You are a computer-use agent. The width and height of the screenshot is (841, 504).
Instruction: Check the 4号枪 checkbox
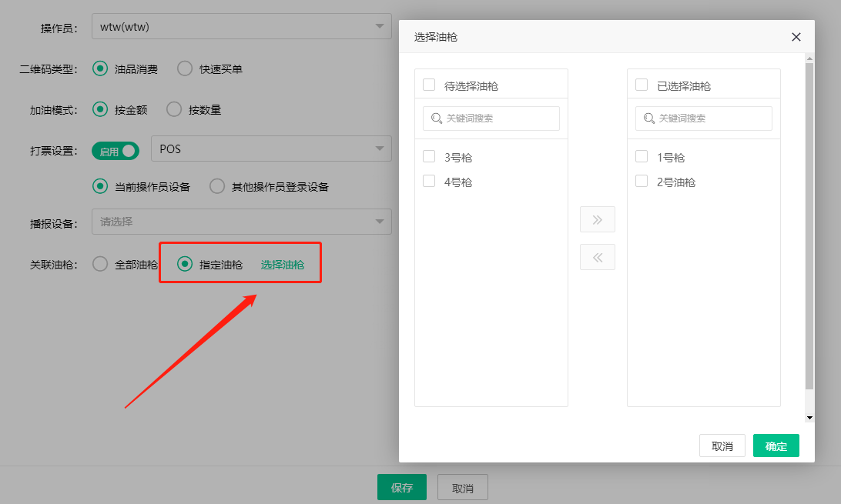tap(429, 182)
